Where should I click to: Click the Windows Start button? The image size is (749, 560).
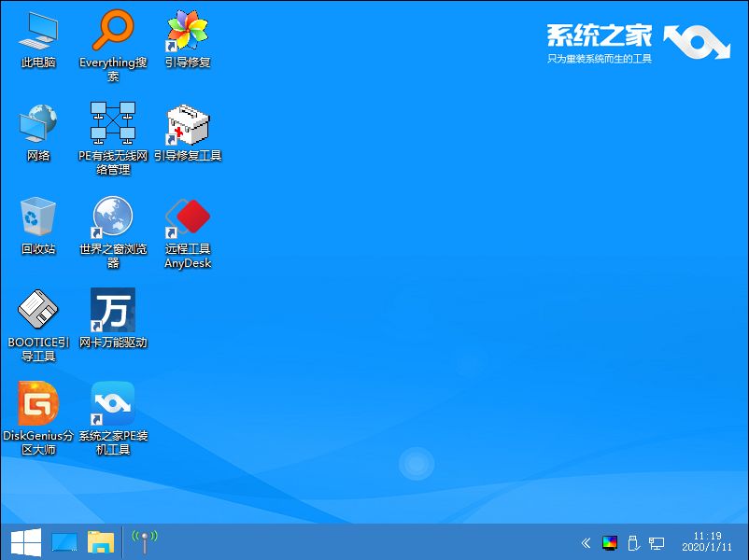click(x=24, y=542)
